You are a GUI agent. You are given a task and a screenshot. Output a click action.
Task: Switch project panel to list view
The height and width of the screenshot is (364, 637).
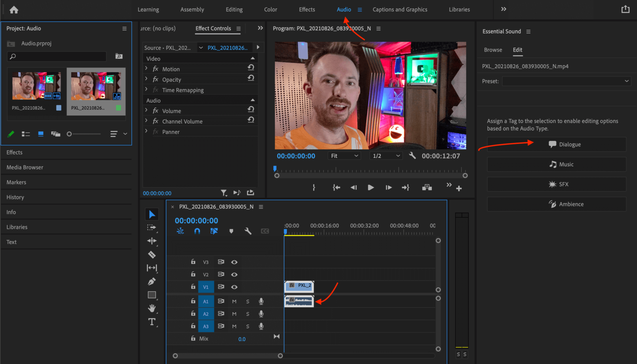pos(26,134)
